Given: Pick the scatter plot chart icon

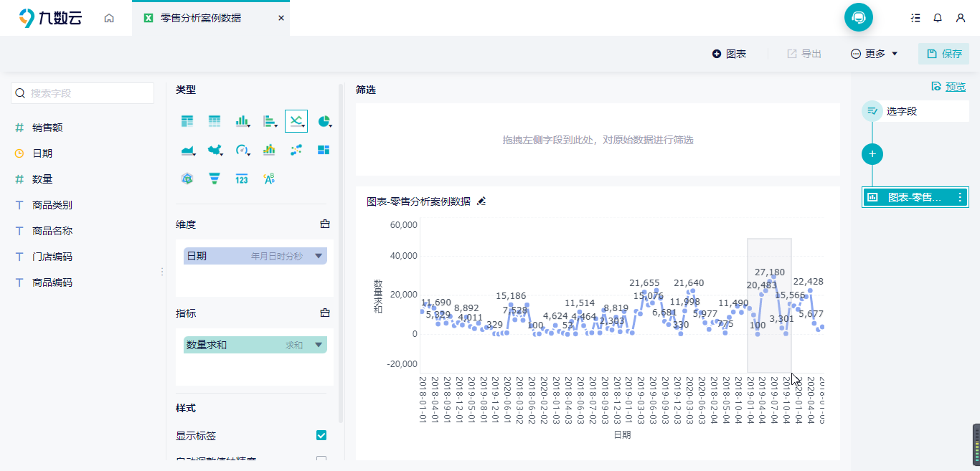Looking at the screenshot, I should click(296, 150).
